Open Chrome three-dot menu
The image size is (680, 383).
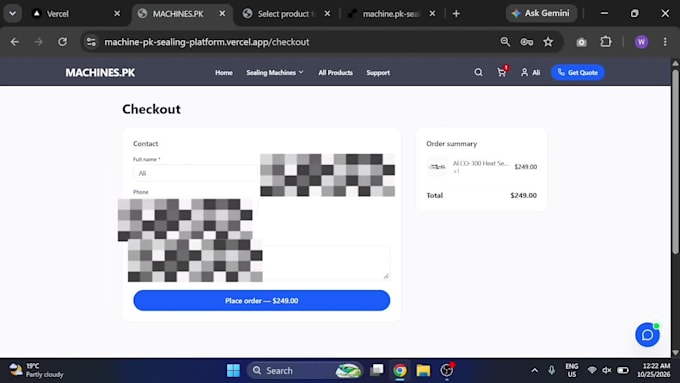coord(665,42)
